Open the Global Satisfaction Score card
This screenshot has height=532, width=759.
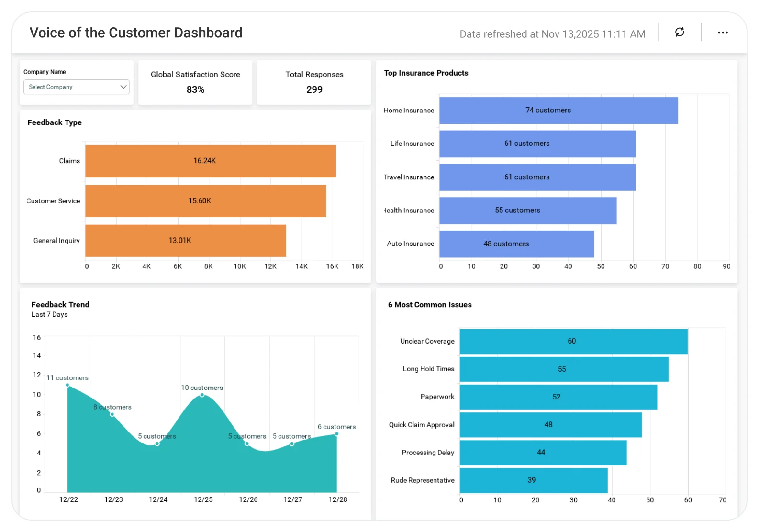pos(195,82)
